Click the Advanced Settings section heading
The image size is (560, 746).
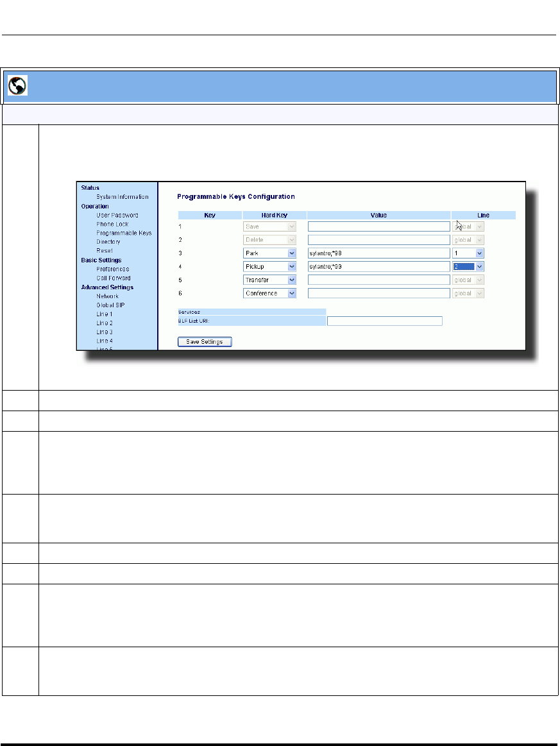[107, 287]
